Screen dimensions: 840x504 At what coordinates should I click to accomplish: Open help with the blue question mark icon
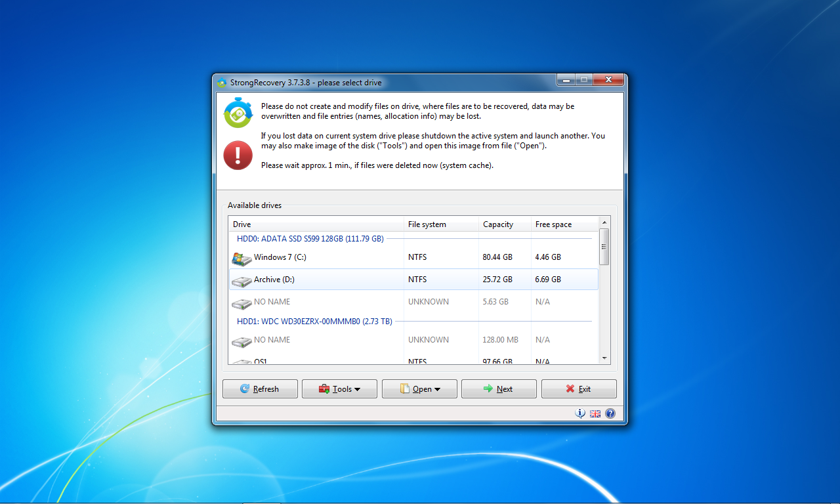point(610,413)
